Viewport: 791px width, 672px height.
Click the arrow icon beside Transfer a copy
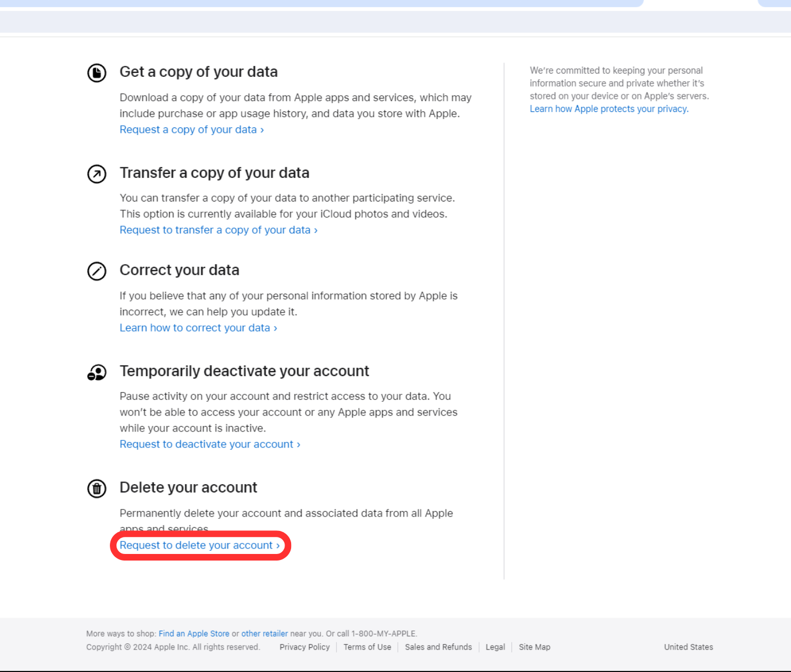[x=97, y=174]
